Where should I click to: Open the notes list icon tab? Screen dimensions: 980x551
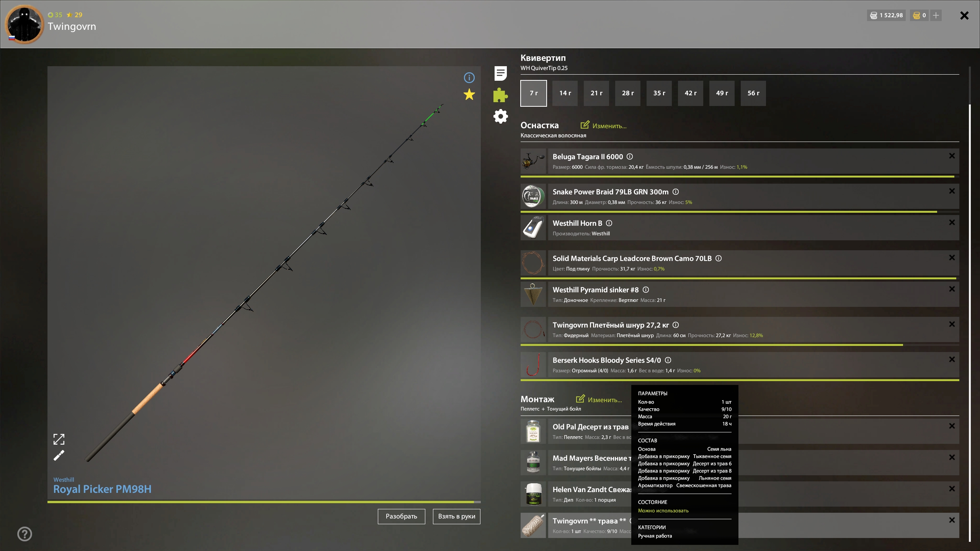tap(500, 73)
